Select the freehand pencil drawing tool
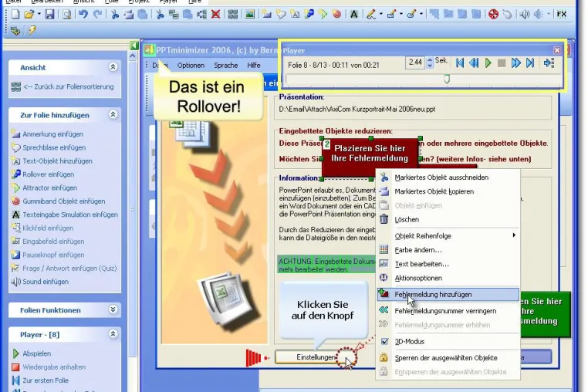 point(371,14)
